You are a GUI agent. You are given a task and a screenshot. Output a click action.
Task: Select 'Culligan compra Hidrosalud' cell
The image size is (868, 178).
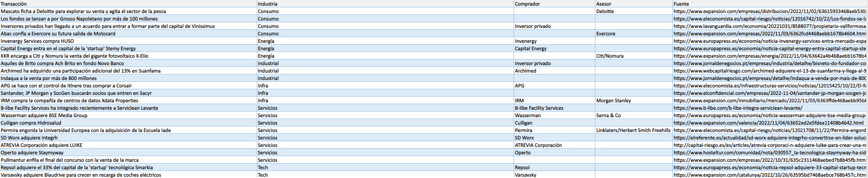(129, 123)
